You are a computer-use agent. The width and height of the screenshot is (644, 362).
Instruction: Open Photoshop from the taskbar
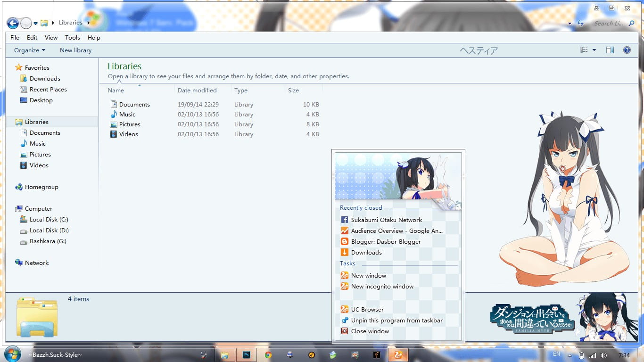coord(246,355)
